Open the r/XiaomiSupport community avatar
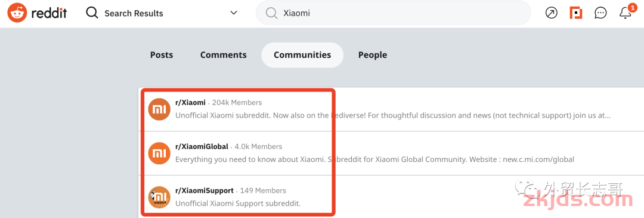 (x=159, y=198)
